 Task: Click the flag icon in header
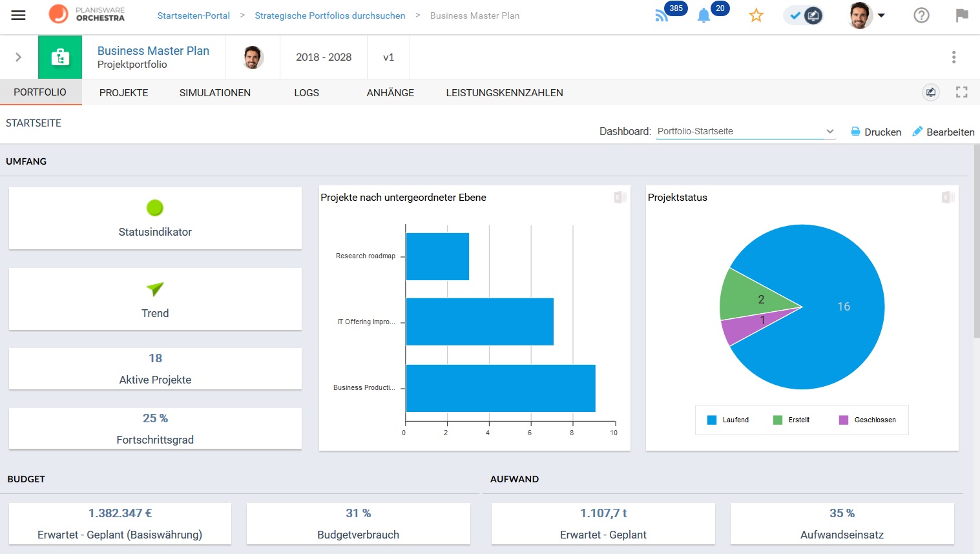962,15
